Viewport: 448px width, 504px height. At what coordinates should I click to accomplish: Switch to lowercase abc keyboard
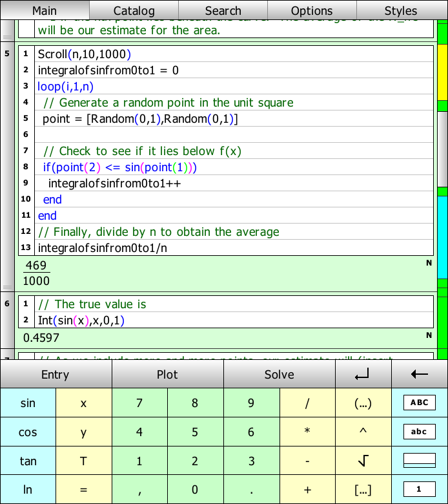[419, 432]
